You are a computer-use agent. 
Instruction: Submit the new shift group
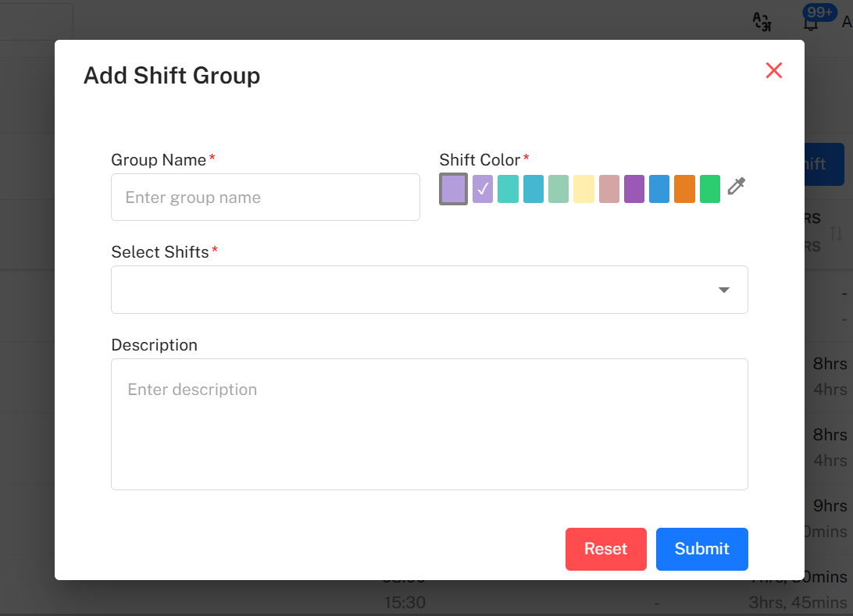pos(701,549)
